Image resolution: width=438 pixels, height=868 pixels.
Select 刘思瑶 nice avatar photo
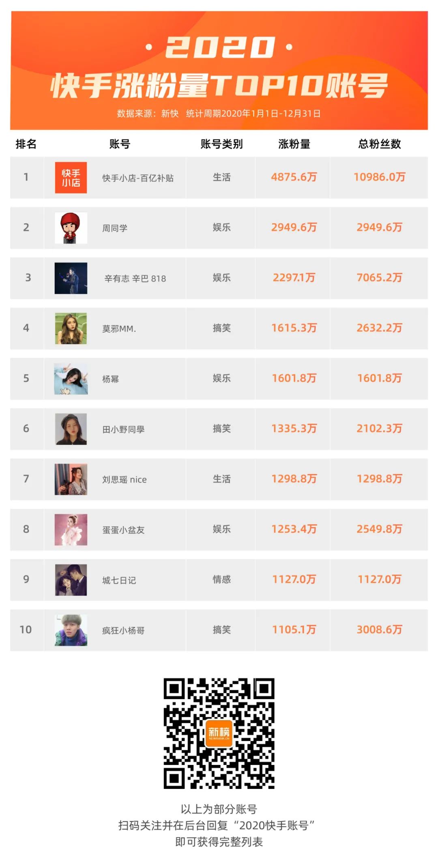pyautogui.click(x=71, y=479)
